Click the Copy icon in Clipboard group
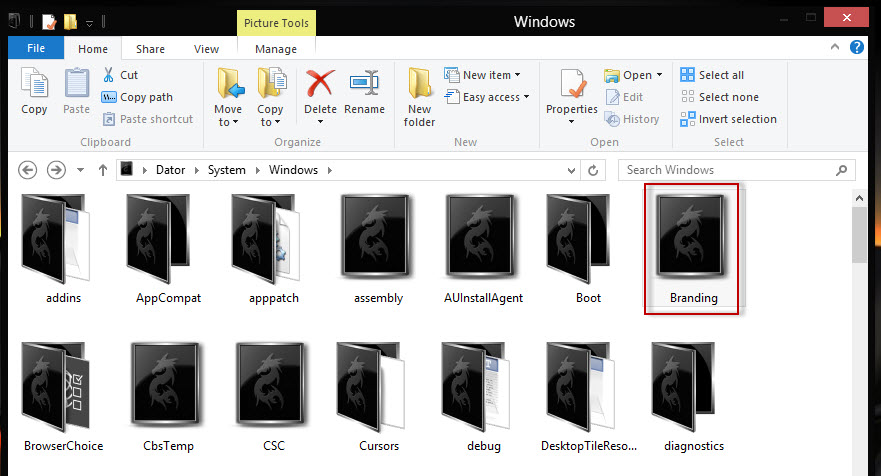Image resolution: width=881 pixels, height=476 pixels. (34, 83)
